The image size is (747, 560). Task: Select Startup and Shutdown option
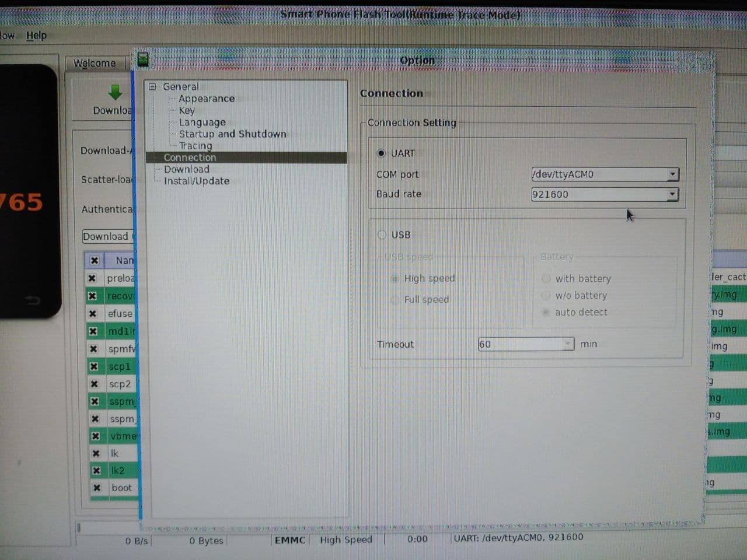(232, 134)
